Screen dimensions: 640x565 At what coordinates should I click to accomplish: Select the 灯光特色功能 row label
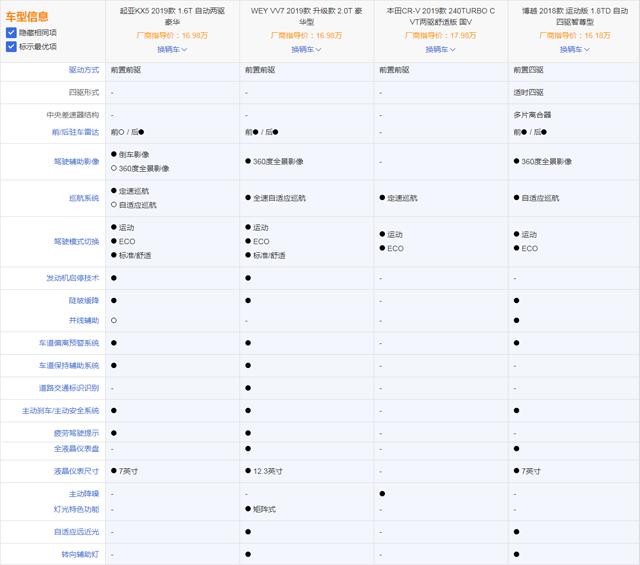click(x=76, y=509)
